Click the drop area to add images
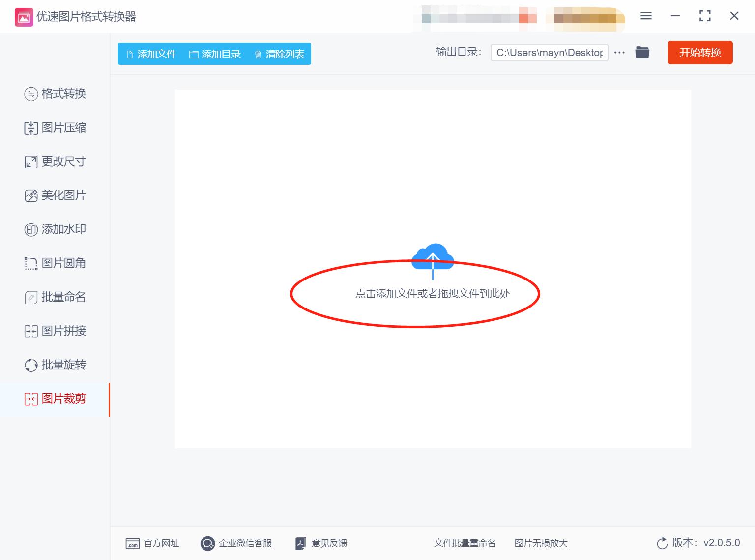This screenshot has width=755, height=560. coord(433,293)
